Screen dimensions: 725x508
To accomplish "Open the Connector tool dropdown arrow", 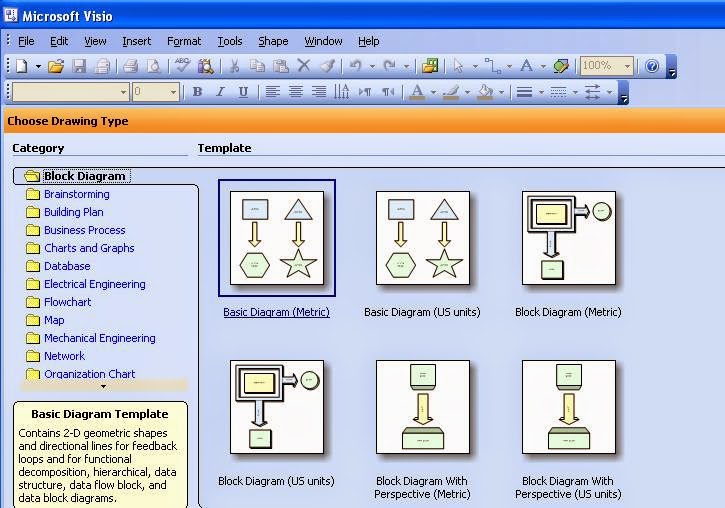I will 510,67.
